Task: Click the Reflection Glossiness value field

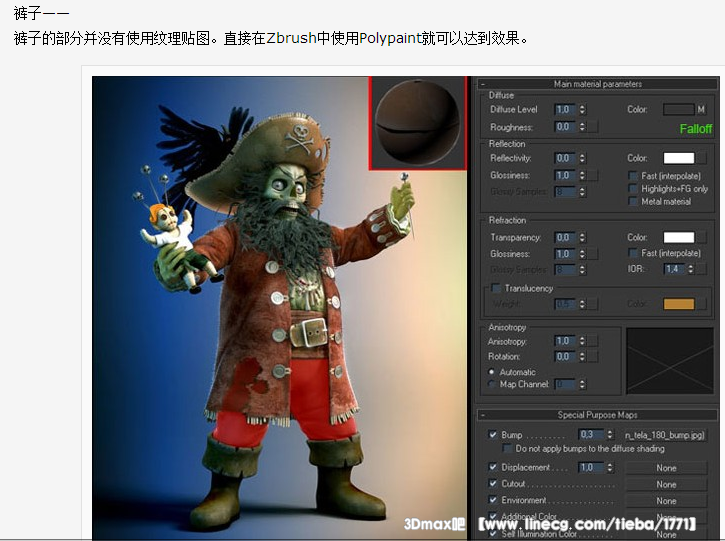Action: pyautogui.click(x=565, y=175)
